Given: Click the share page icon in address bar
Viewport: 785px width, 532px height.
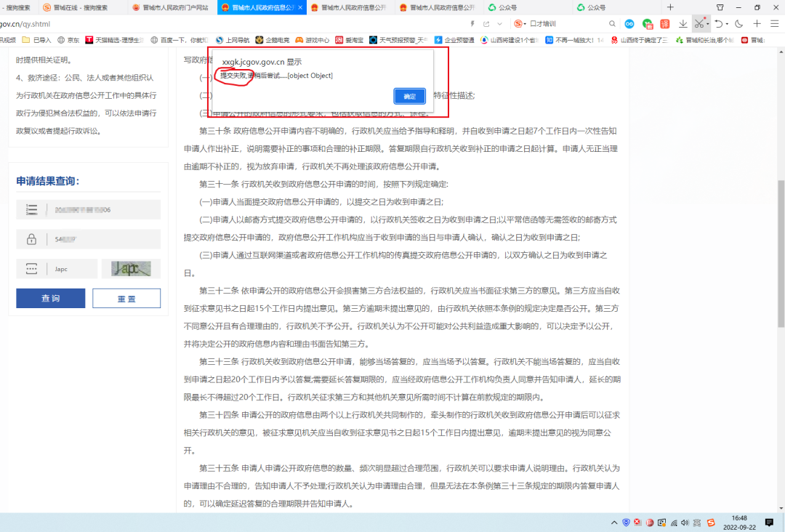Looking at the screenshot, I should coord(486,23).
